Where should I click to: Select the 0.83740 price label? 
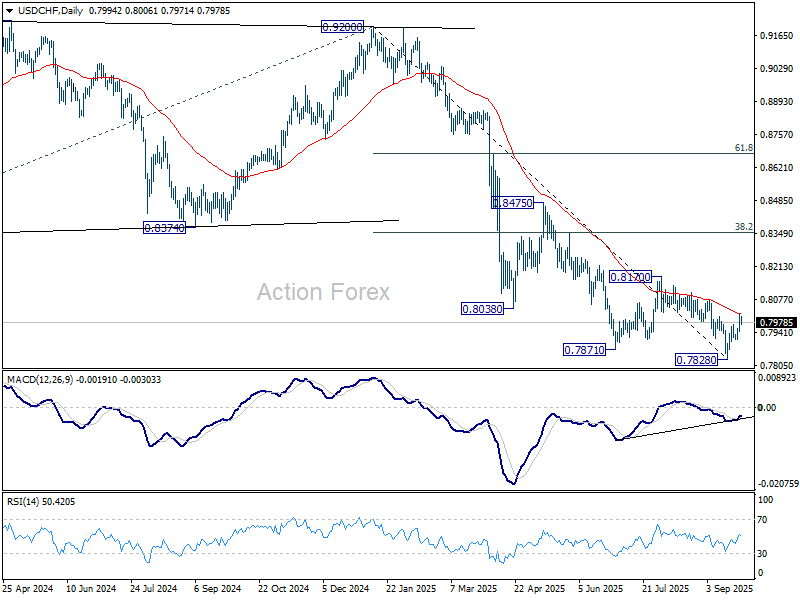164,228
